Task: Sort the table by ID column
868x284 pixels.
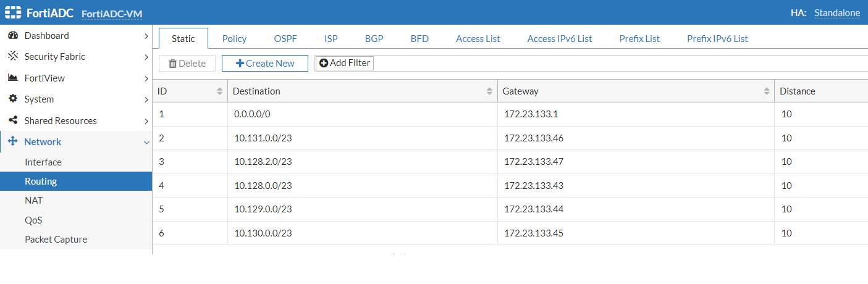Action: (x=219, y=91)
